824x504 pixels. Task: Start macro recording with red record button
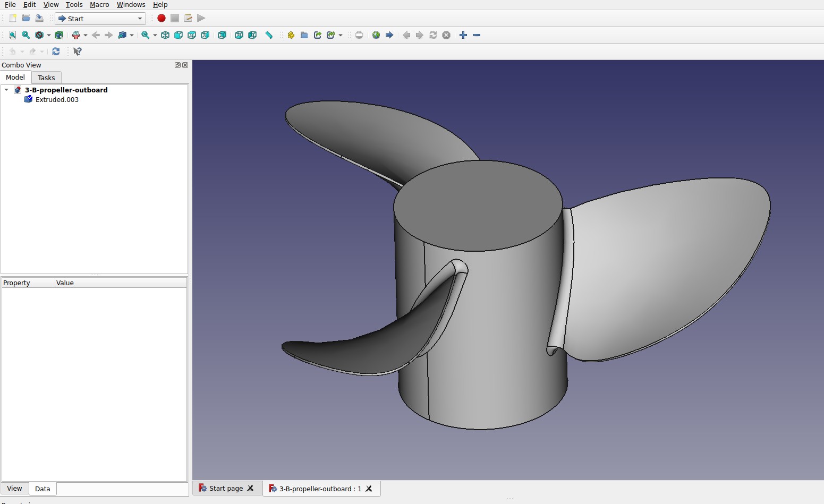coord(162,18)
